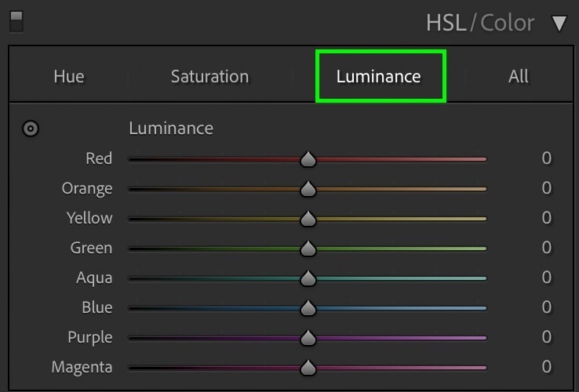Viewport: 579px width, 392px height.
Task: Switch to the Saturation tab
Action: 209,76
